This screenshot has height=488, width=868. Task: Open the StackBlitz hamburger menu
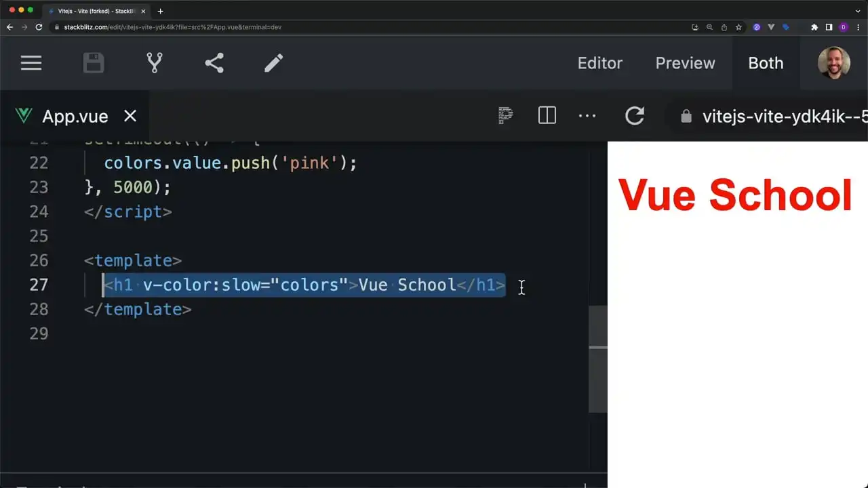click(31, 63)
